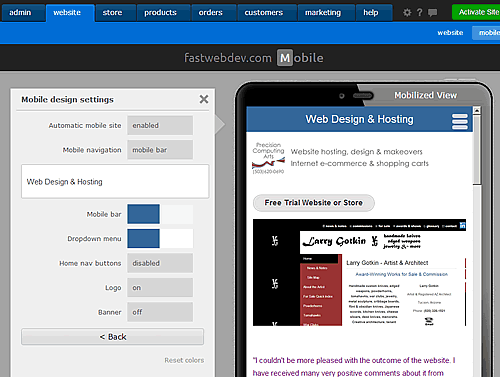Open the hamburger menu in mobile preview
Viewport: 500px width, 377px height.
pos(460,121)
